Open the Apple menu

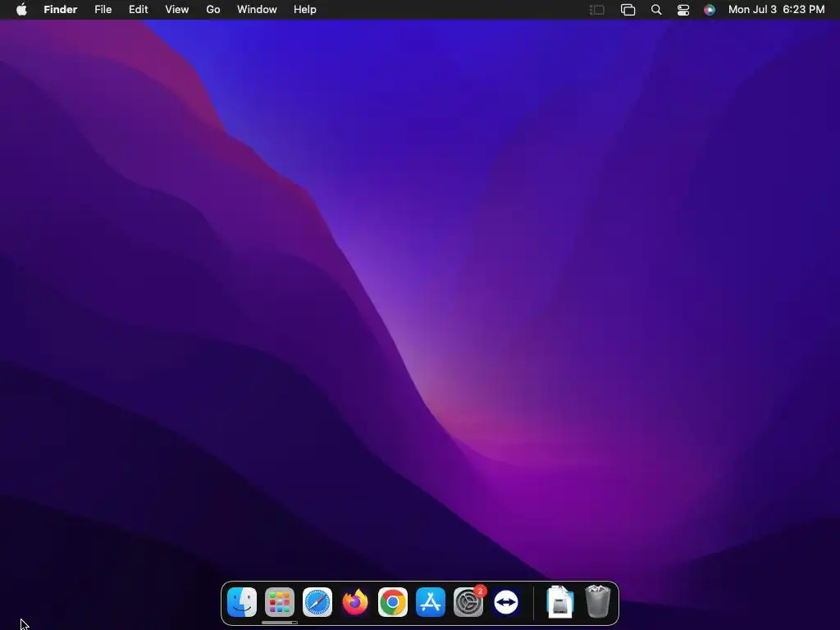point(21,10)
